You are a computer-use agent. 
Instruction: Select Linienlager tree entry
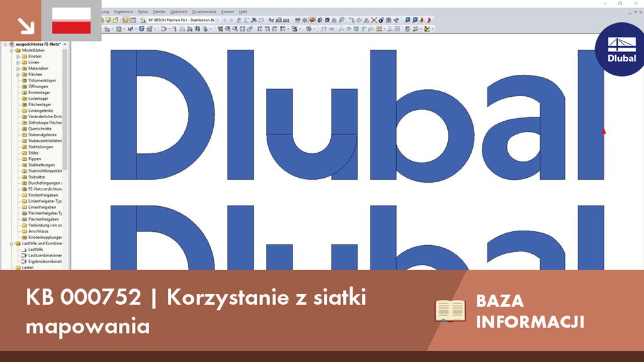point(38,99)
